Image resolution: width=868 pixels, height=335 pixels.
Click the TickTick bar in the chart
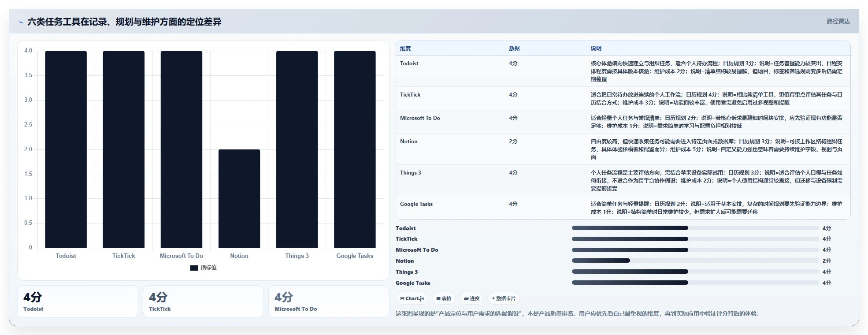124,149
